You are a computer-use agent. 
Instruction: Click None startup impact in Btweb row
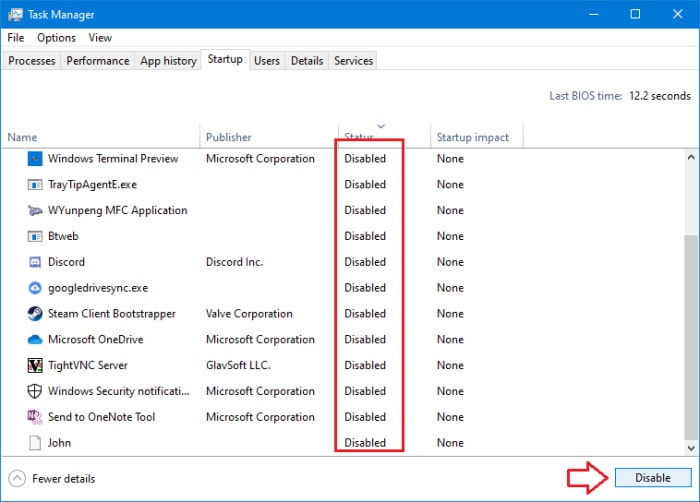tap(450, 236)
